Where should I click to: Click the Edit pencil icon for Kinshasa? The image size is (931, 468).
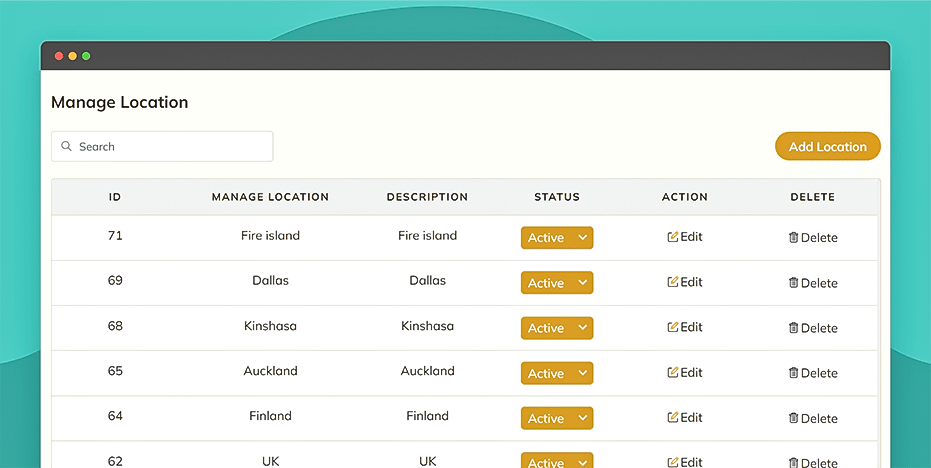coord(673,327)
